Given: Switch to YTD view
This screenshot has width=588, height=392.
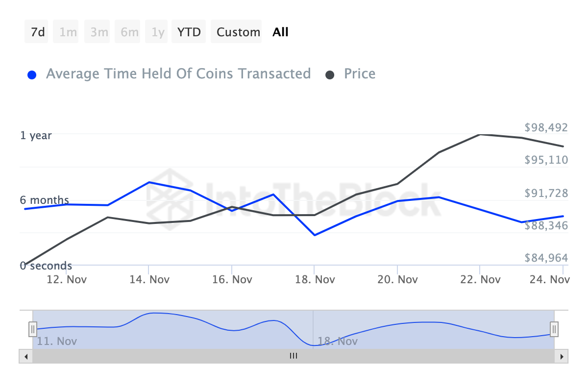Looking at the screenshot, I should [x=188, y=31].
